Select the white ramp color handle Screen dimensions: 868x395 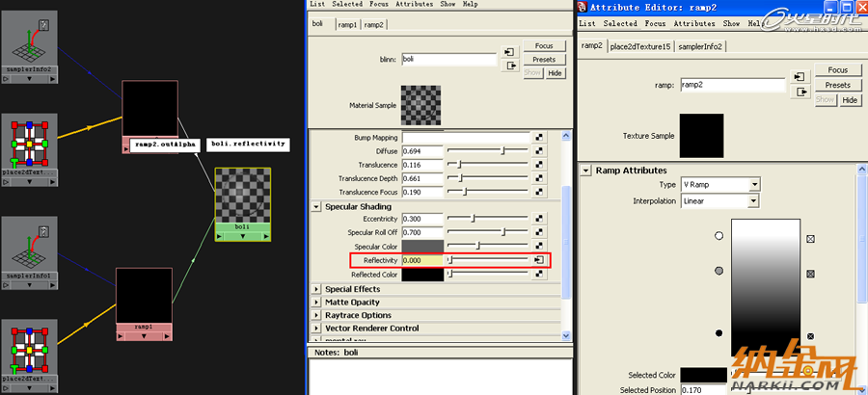click(719, 236)
